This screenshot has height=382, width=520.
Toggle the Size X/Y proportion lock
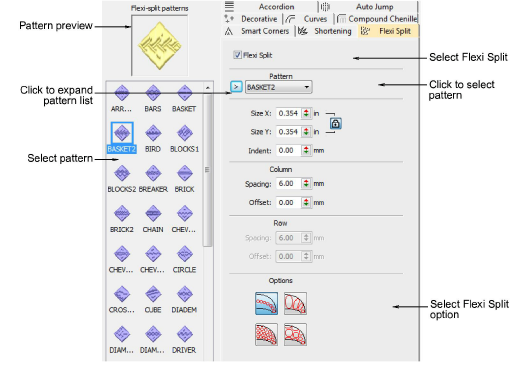(x=335, y=123)
